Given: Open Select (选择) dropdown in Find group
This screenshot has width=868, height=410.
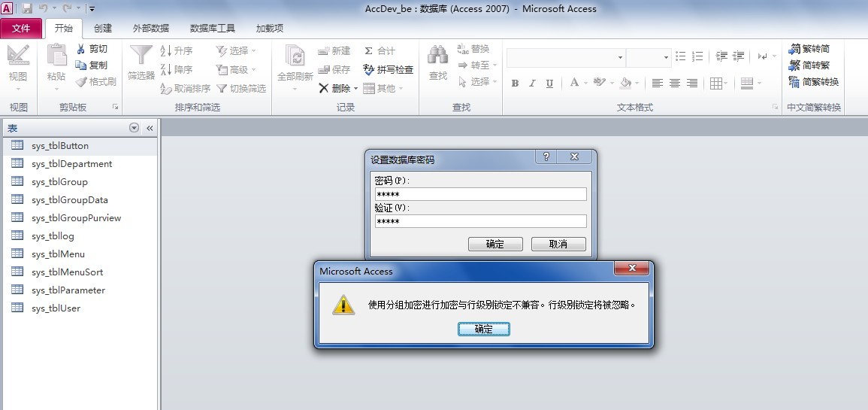Looking at the screenshot, I should (477, 82).
